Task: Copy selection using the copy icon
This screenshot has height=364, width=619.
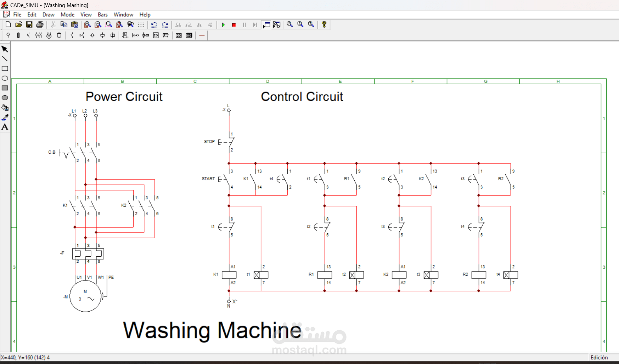Action: (64, 24)
